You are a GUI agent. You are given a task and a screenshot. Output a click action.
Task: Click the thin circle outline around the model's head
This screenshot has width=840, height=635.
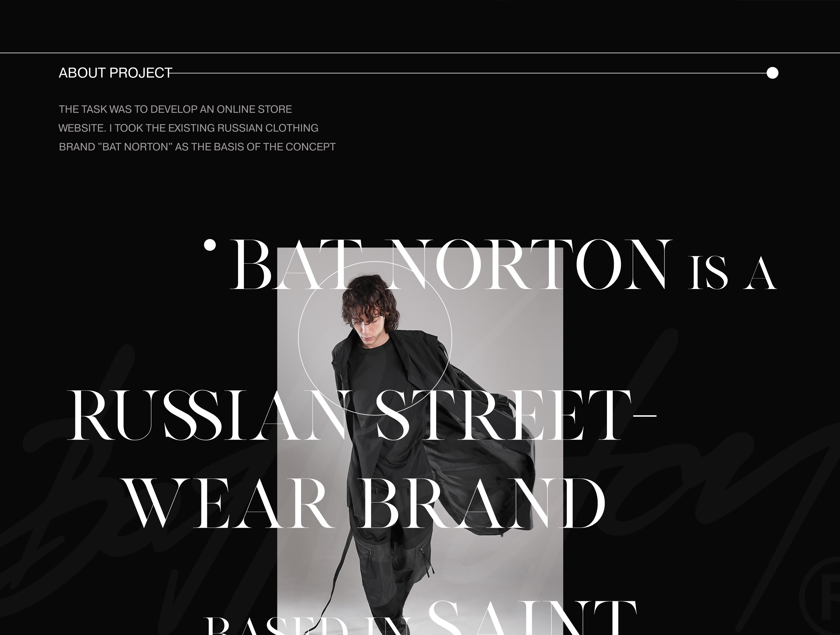(375, 338)
